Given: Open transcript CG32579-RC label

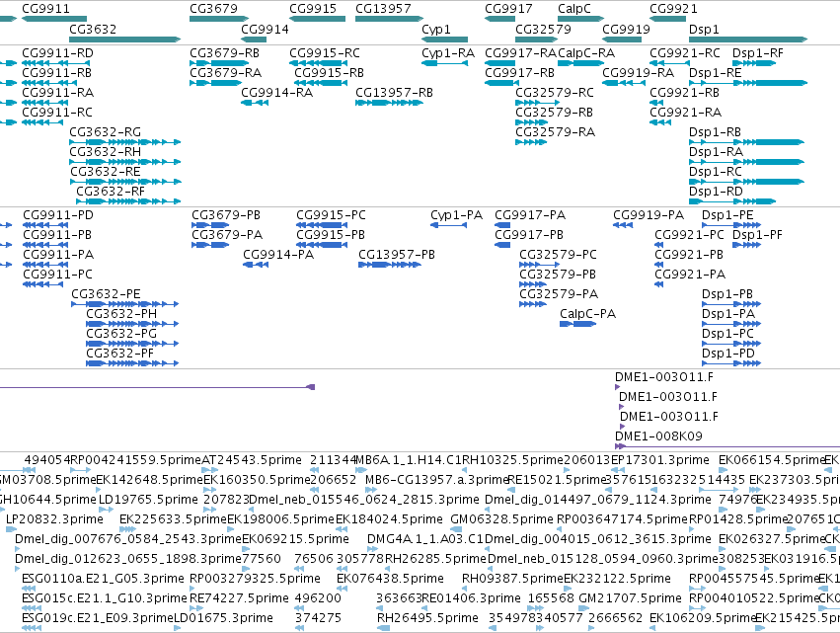Looking at the screenshot, I should 555,92.
